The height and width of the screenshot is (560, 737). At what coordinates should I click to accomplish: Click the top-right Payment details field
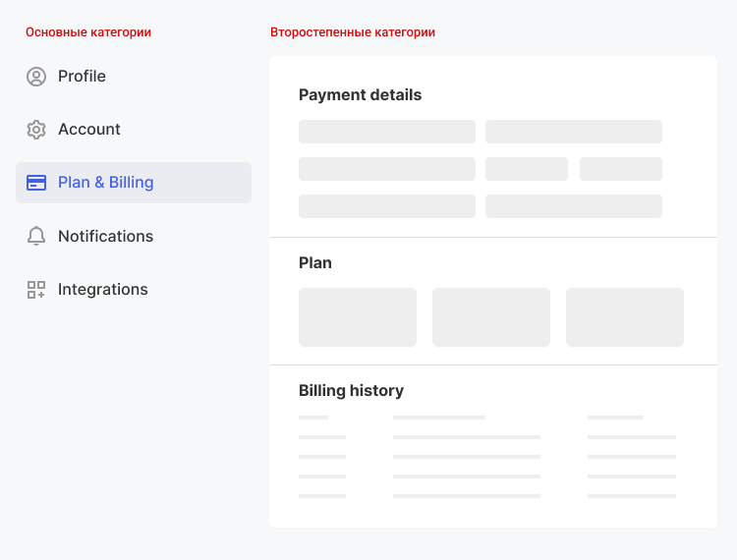pyautogui.click(x=574, y=132)
